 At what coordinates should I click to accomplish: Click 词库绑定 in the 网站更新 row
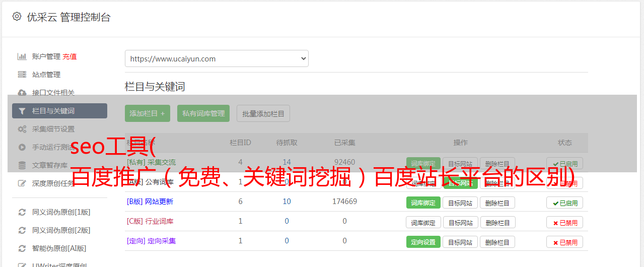(423, 203)
